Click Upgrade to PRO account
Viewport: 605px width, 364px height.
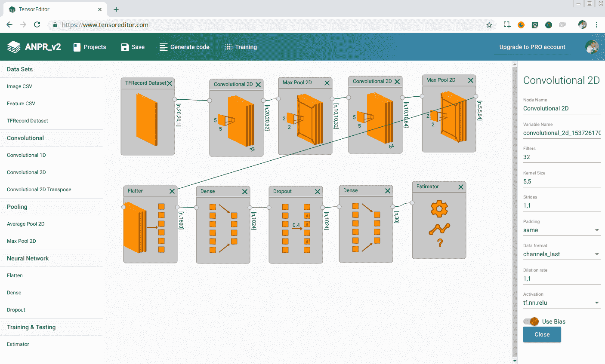532,47
